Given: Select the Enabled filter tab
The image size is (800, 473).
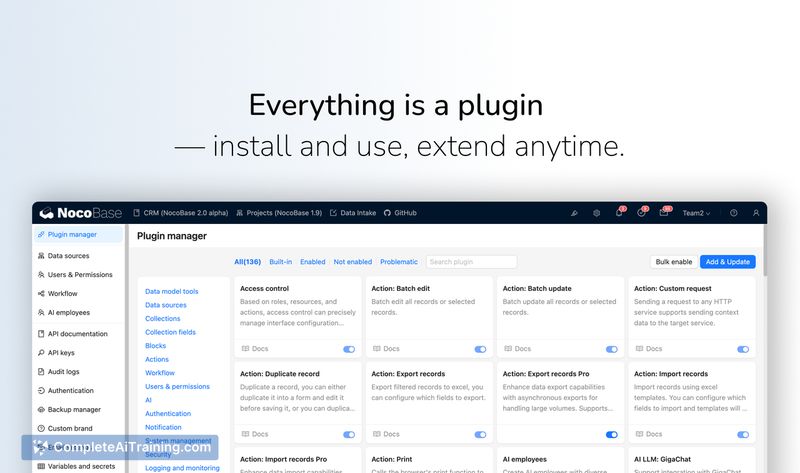Looking at the screenshot, I should click(x=313, y=262).
